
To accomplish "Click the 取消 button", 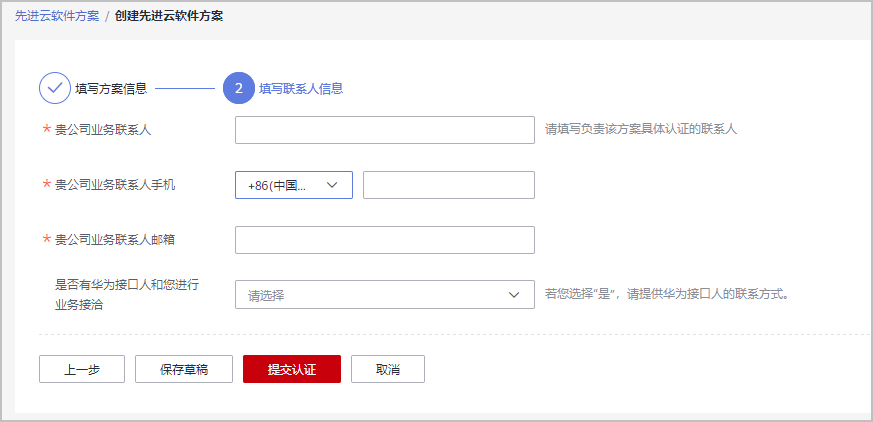I will [x=388, y=369].
